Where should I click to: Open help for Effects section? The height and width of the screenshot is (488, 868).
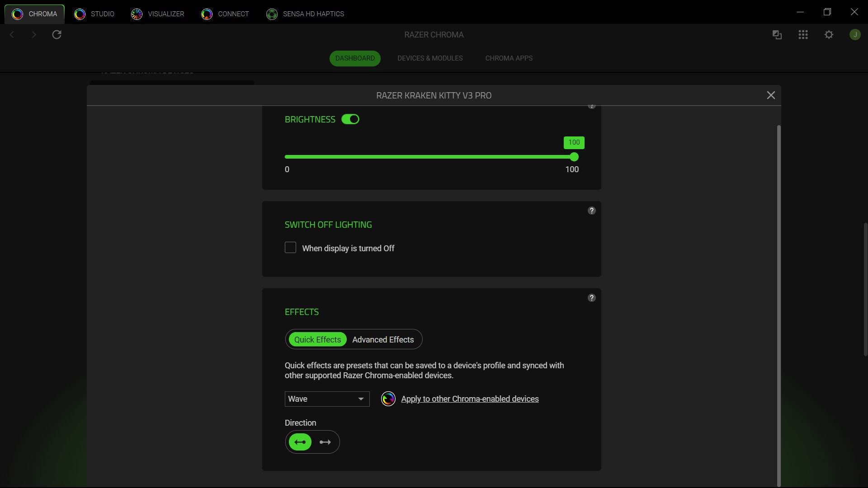coord(592,298)
